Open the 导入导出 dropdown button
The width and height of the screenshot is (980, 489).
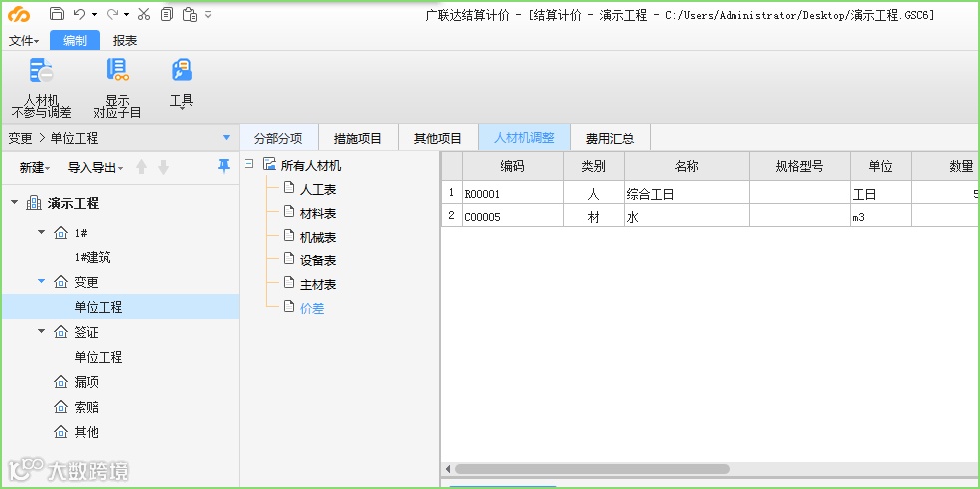click(95, 168)
